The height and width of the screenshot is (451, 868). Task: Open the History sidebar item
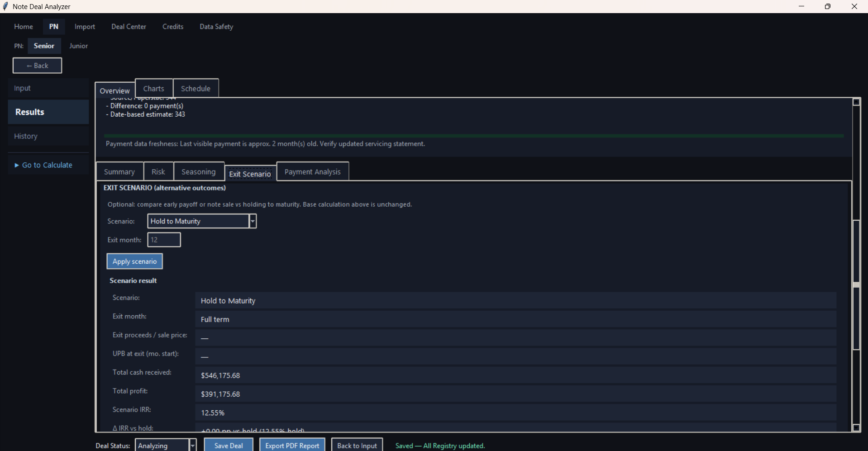pyautogui.click(x=48, y=136)
